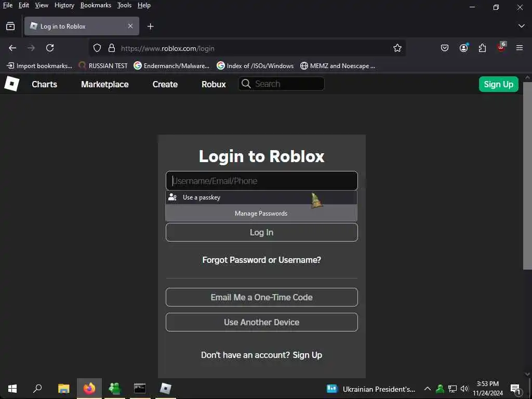Screen dimensions: 532x399
Task: Click the green Sign Up button
Action: point(498,84)
